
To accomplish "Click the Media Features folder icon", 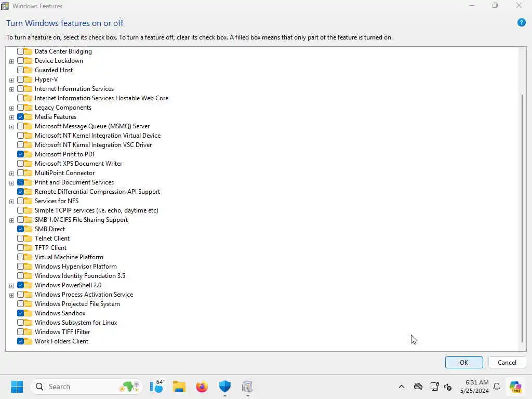I will pyautogui.click(x=28, y=117).
